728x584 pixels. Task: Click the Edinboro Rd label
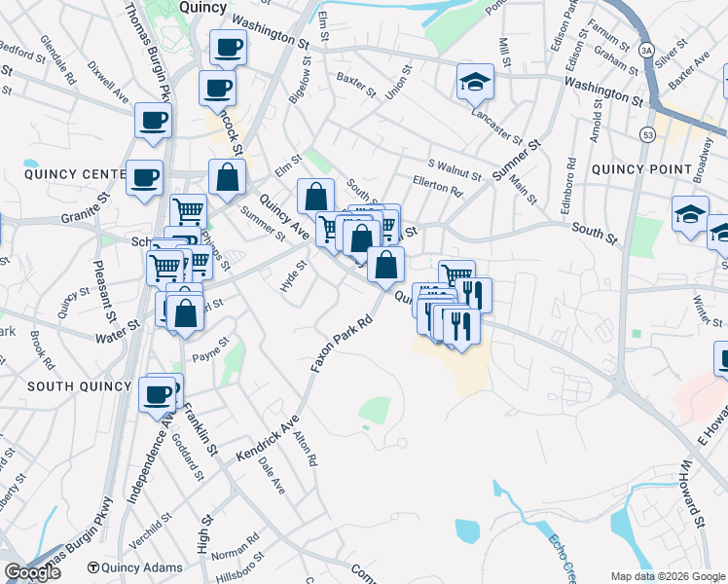(x=568, y=186)
